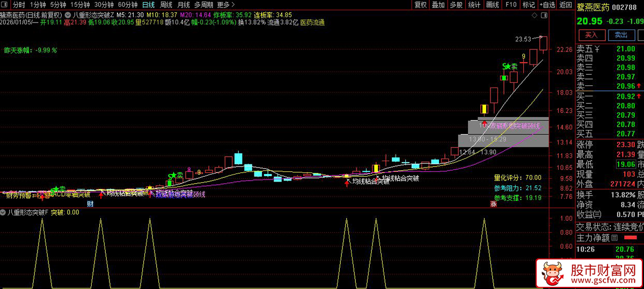Click the 涨停 value 23.30
Image resolution: width=644 pixels, height=289 pixels.
tap(626, 145)
